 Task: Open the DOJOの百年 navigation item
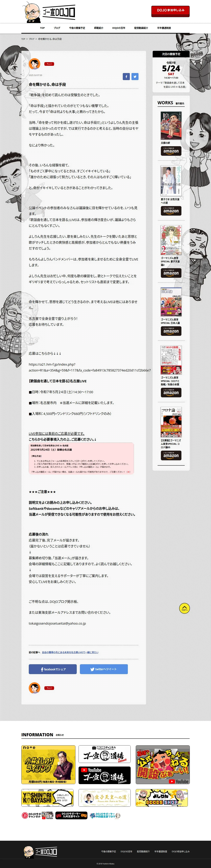(x=119, y=28)
